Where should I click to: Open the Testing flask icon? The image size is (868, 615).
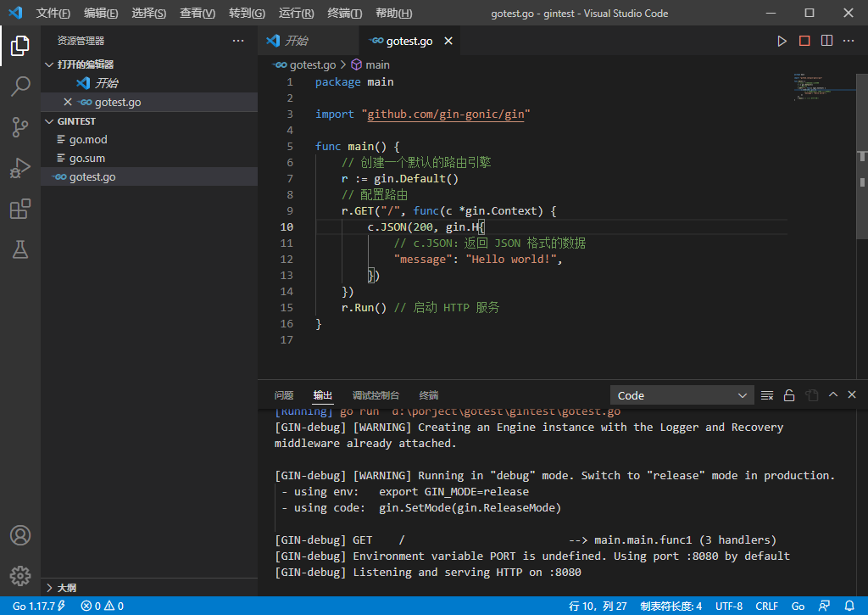[20, 250]
